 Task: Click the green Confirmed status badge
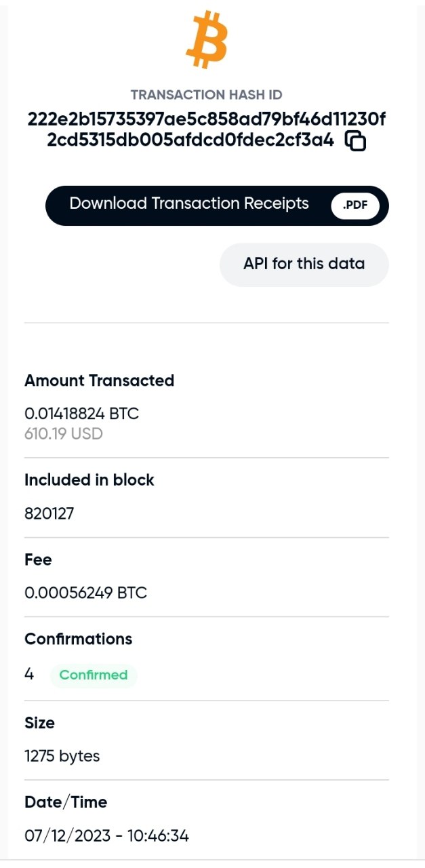pyautogui.click(x=94, y=675)
